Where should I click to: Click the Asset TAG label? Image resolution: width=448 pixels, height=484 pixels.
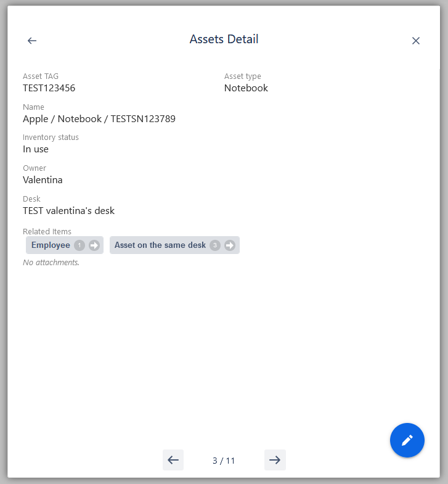point(41,76)
